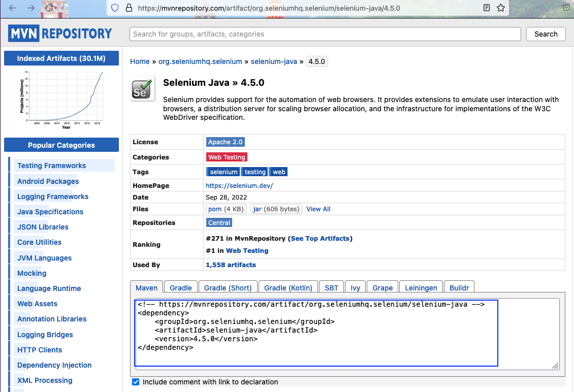Open the Core Utilities category
This screenshot has width=574, height=392.
(x=39, y=242)
